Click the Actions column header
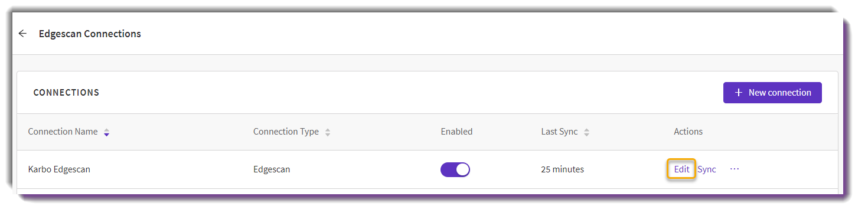This screenshot has height=219, width=868. coord(688,132)
